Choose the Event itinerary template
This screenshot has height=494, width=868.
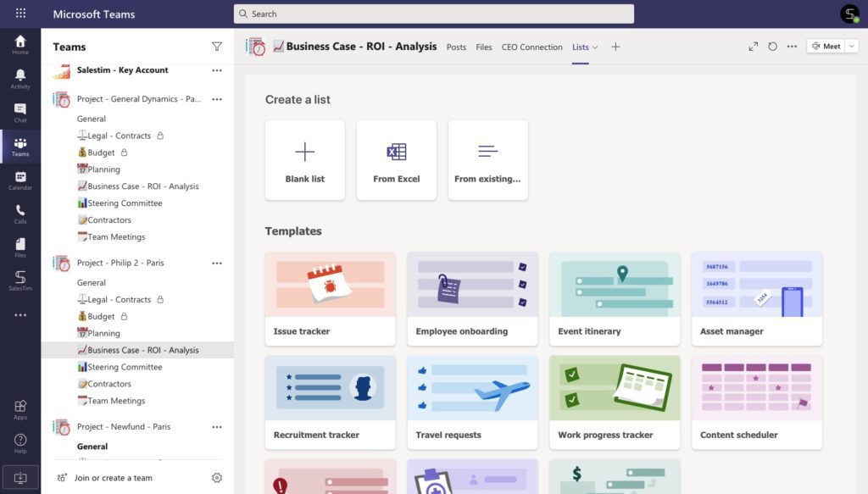click(615, 299)
